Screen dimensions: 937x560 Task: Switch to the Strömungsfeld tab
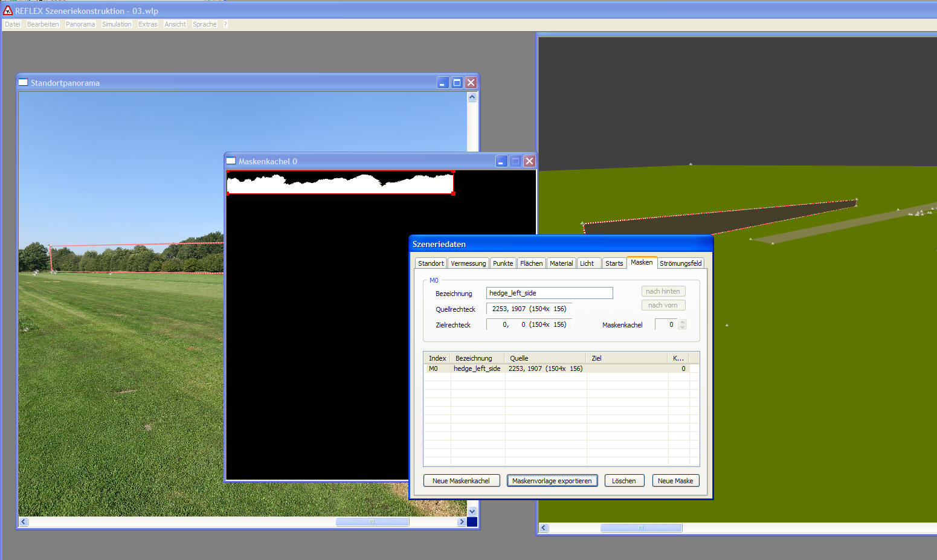pyautogui.click(x=681, y=263)
